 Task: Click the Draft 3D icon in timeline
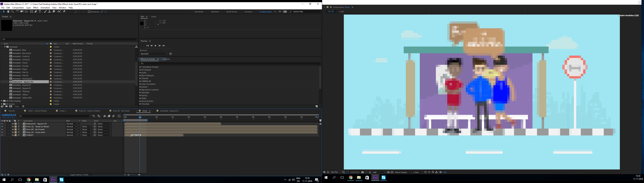click(x=99, y=116)
